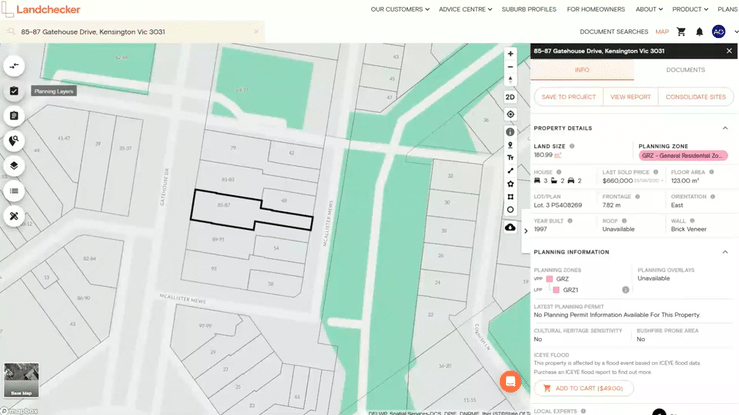Click the address search input field

pos(134,32)
